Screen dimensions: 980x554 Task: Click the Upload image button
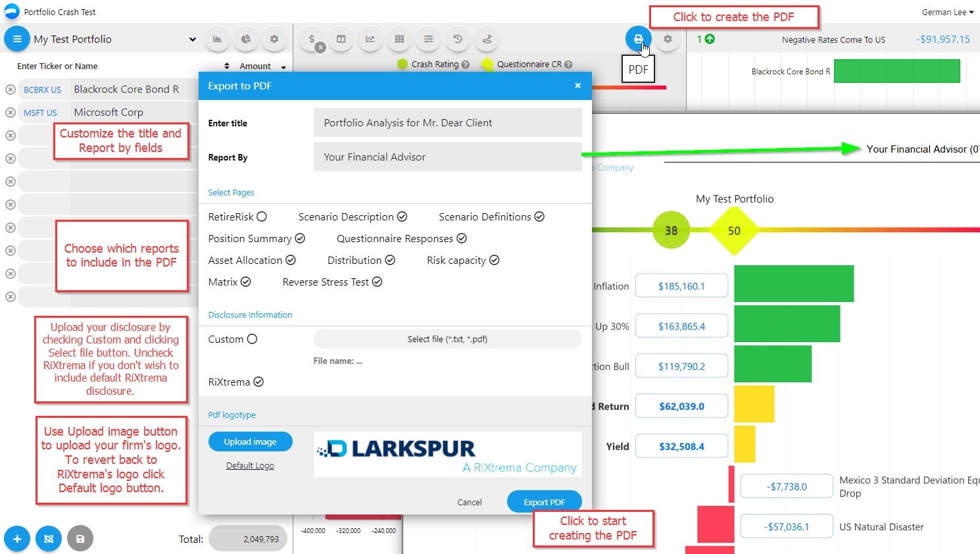point(250,441)
